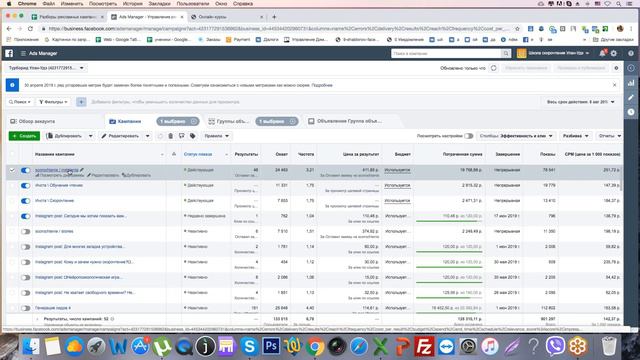Enable the 'Генерация лидов' campaign switch
640x360 pixels.
[x=25, y=308]
